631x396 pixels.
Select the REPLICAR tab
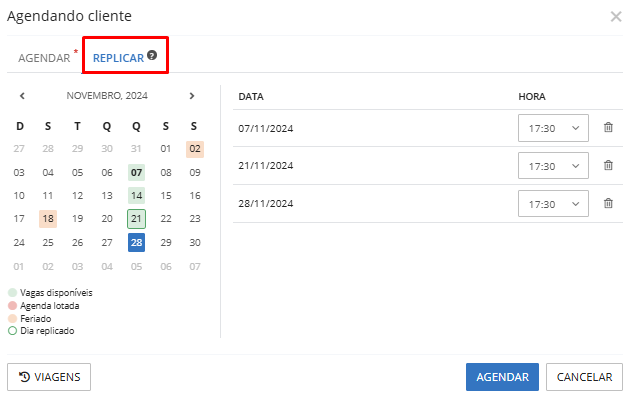[118, 58]
